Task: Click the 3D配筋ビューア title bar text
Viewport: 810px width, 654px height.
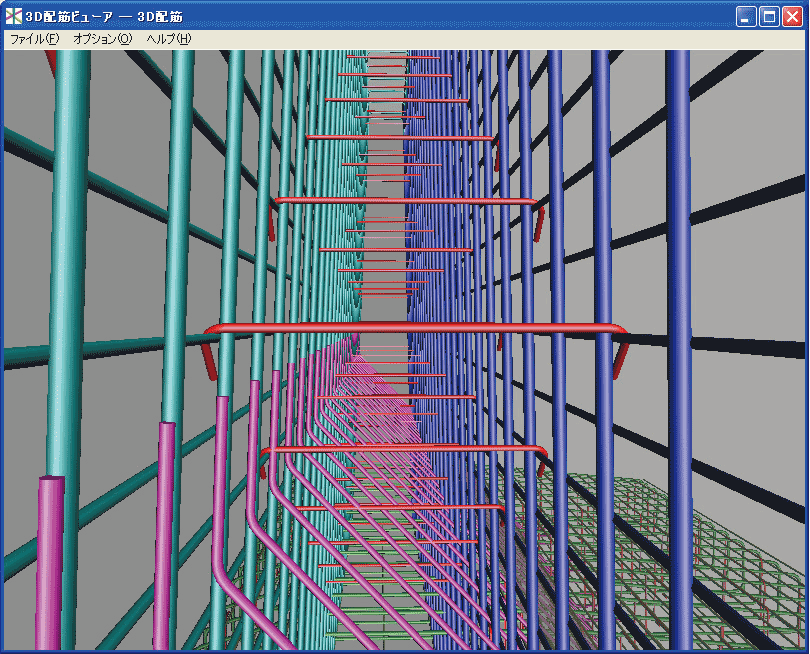Action: [104, 17]
